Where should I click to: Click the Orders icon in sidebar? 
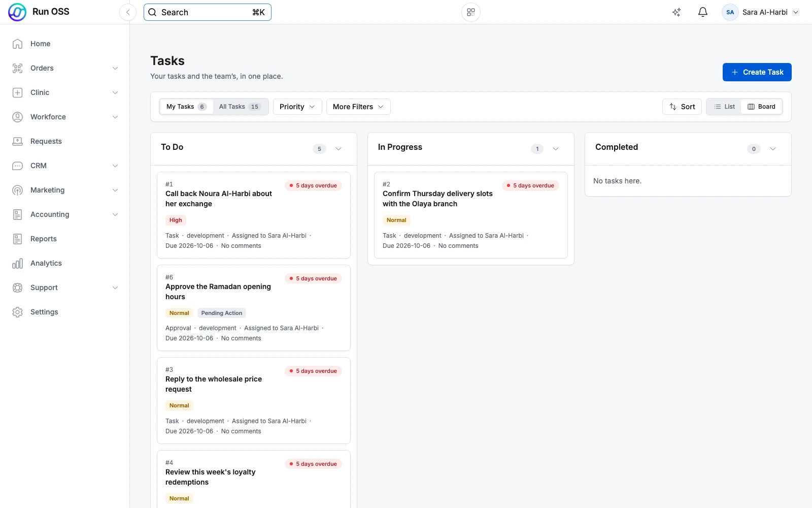point(18,68)
